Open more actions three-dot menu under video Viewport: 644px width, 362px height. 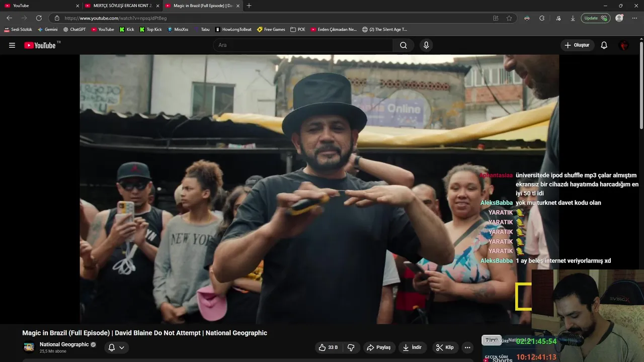467,347
